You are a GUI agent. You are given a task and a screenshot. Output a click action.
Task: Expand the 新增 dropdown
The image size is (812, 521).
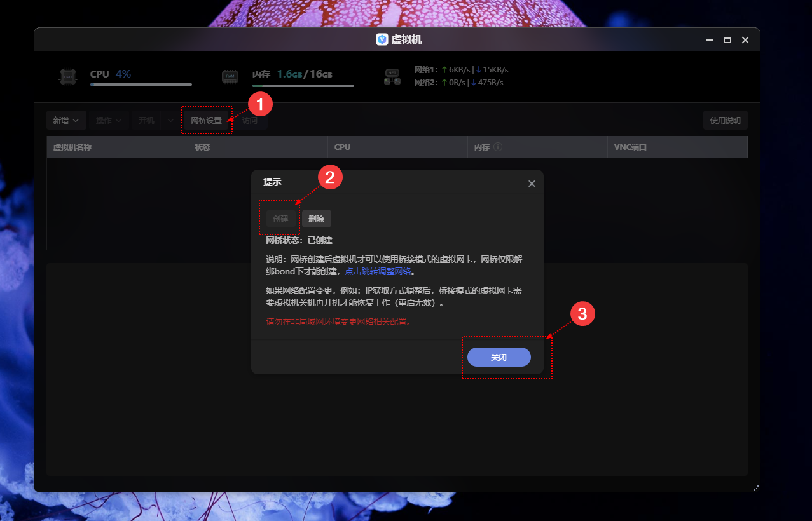point(66,119)
